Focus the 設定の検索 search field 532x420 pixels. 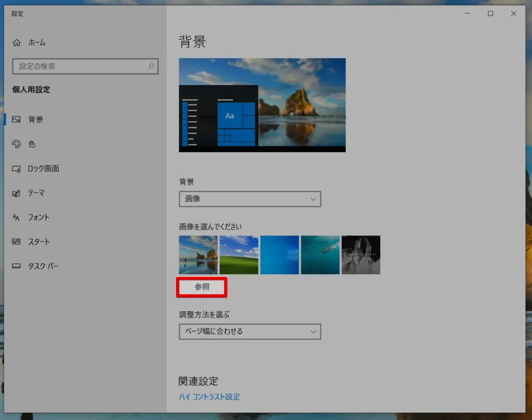coord(85,66)
